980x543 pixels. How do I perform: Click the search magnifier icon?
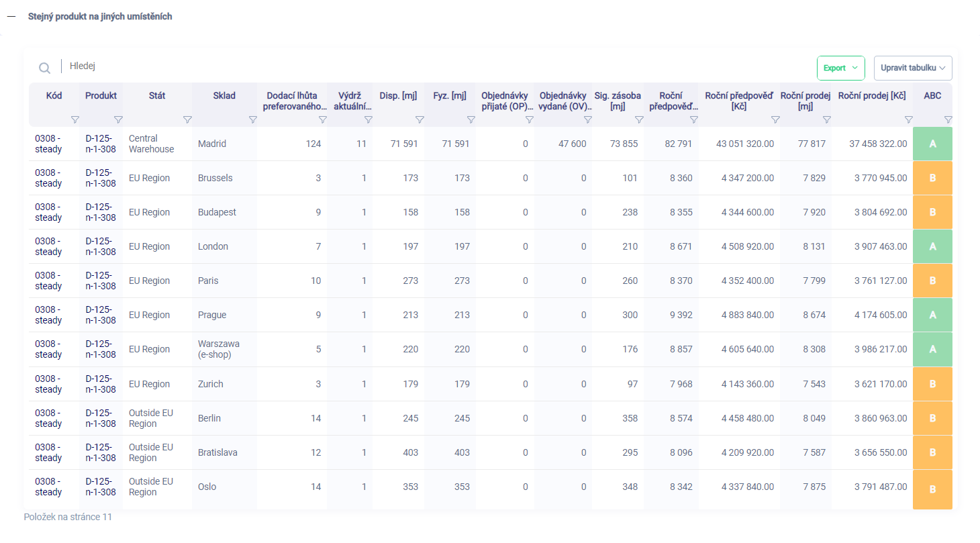(44, 68)
